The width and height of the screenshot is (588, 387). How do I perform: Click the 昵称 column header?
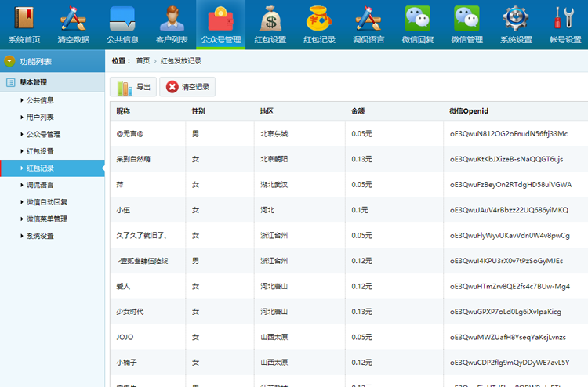coord(123,111)
